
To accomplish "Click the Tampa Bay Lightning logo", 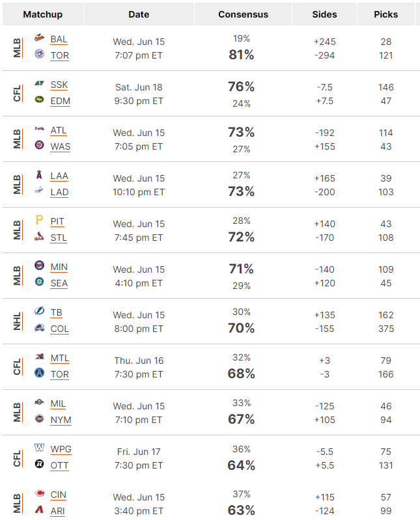I will click(39, 310).
